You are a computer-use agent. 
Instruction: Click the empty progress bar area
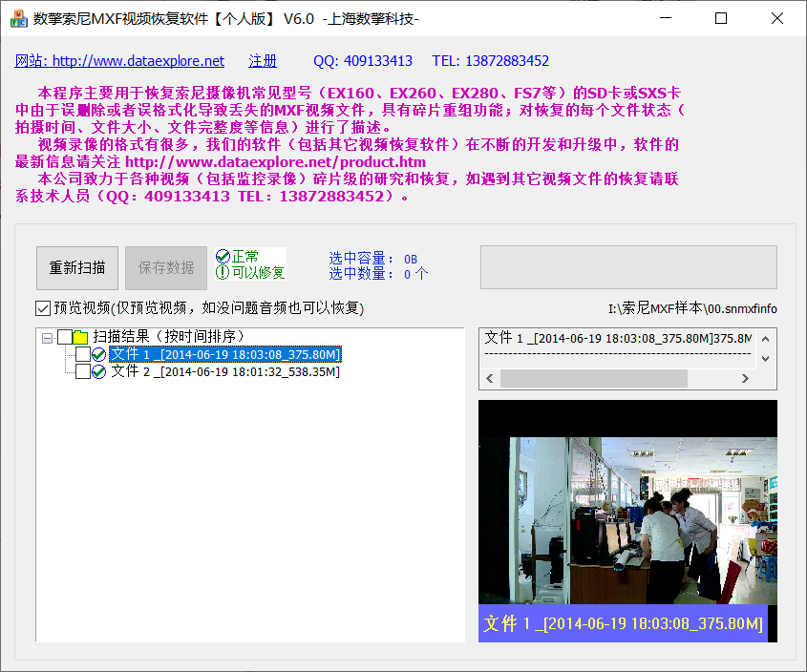pos(628,267)
